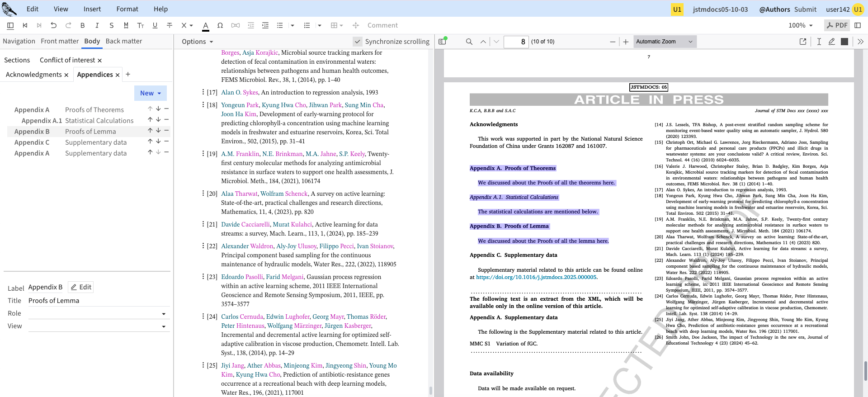Open the New appendix dropdown button
Image resolution: width=868 pixels, height=397 pixels.
pyautogui.click(x=150, y=93)
